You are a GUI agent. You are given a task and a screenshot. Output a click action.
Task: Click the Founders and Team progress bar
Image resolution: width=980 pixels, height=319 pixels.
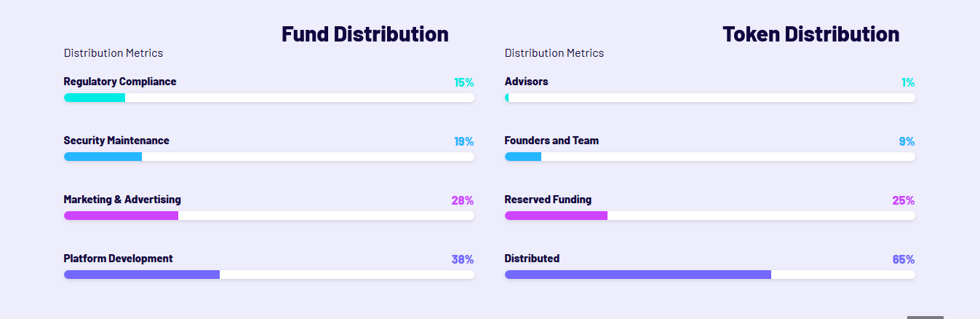click(709, 157)
